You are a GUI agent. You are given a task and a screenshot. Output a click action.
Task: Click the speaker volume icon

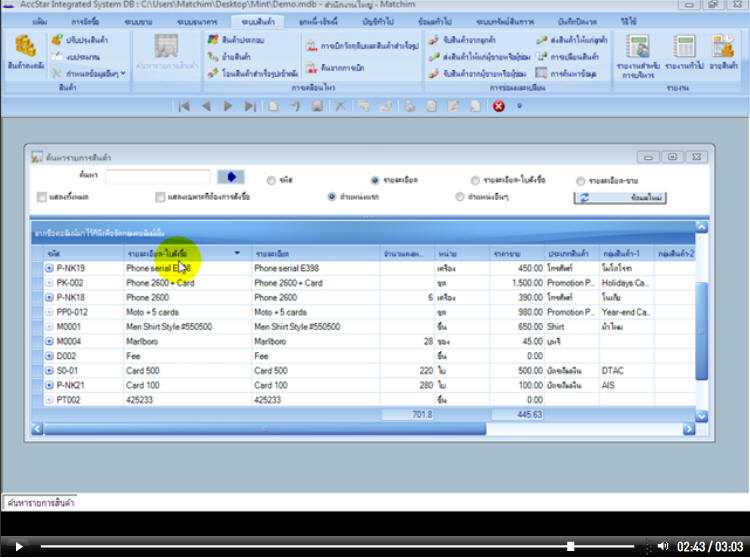pyautogui.click(x=662, y=546)
